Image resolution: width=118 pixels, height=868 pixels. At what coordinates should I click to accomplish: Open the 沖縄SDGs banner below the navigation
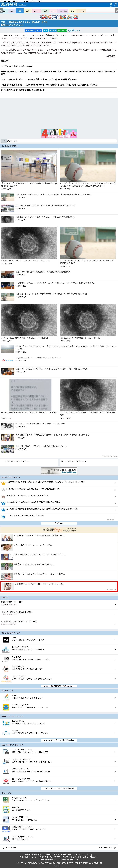coord(59,17)
